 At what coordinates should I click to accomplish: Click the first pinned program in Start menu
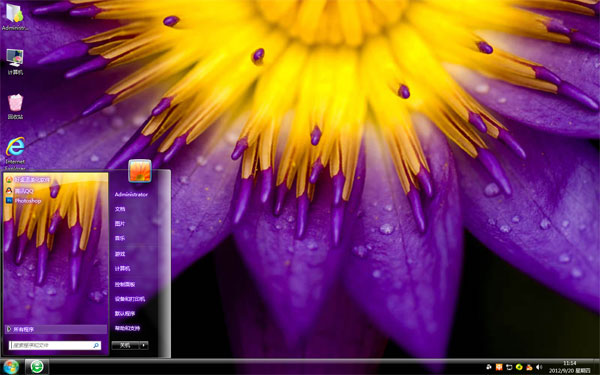tap(29, 179)
